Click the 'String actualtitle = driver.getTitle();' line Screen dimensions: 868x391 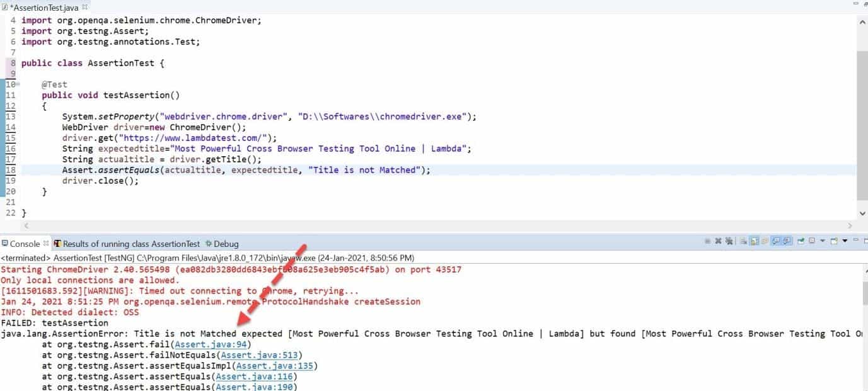tap(161, 159)
